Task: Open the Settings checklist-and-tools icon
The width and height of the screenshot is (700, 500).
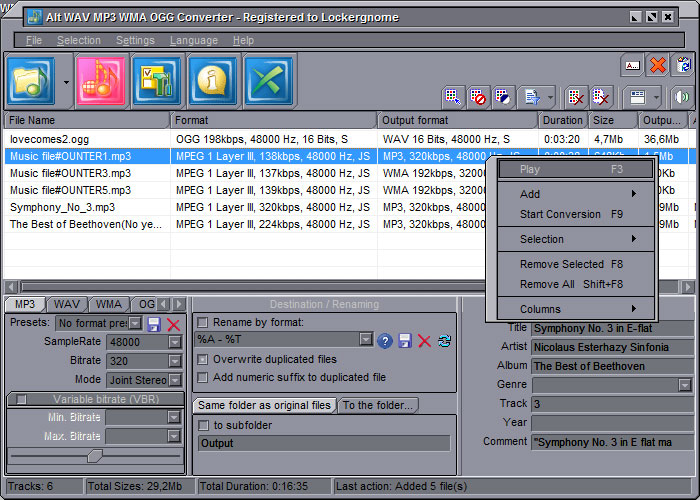Action: coord(157,81)
